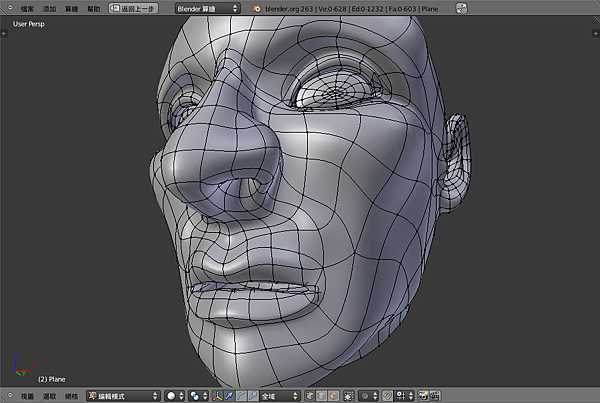Open the 網格 menu in viewport header
This screenshot has height=403, width=600.
(71, 396)
